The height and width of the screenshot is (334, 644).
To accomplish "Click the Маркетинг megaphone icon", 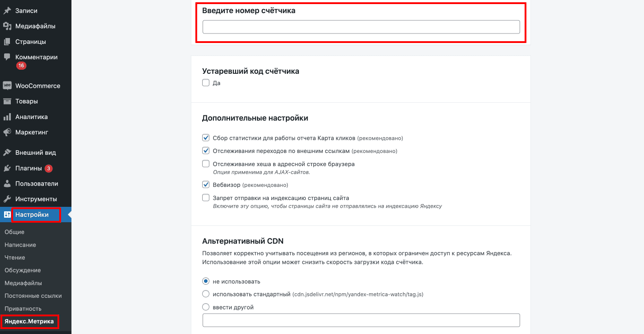I will pyautogui.click(x=7, y=132).
